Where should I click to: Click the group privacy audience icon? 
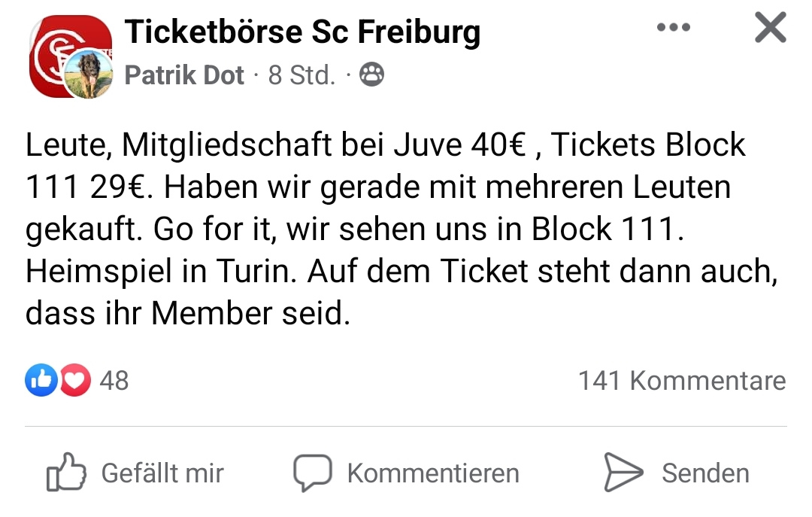tap(371, 75)
